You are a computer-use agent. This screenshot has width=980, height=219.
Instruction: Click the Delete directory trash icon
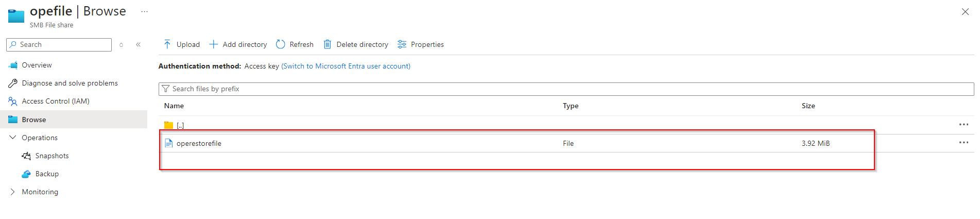[x=327, y=44]
